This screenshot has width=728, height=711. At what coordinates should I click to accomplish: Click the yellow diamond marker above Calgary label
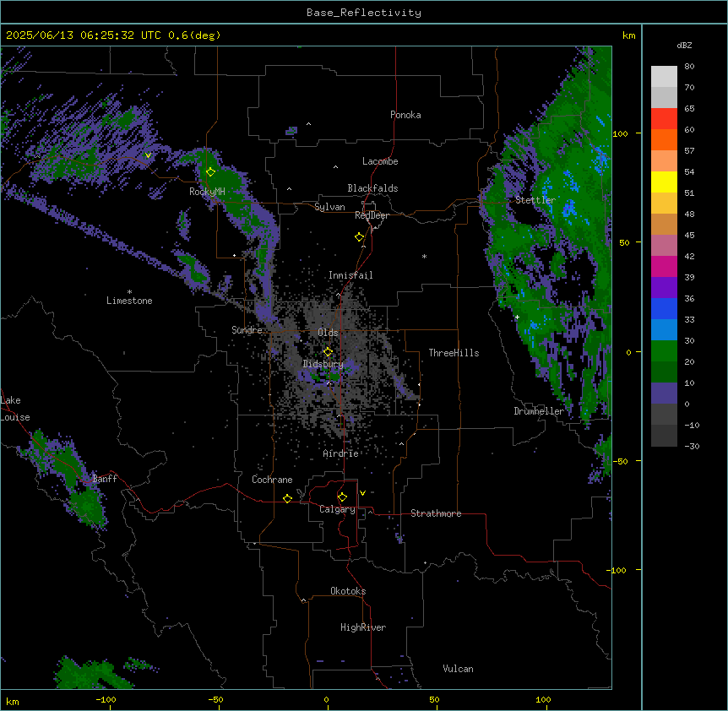click(342, 497)
